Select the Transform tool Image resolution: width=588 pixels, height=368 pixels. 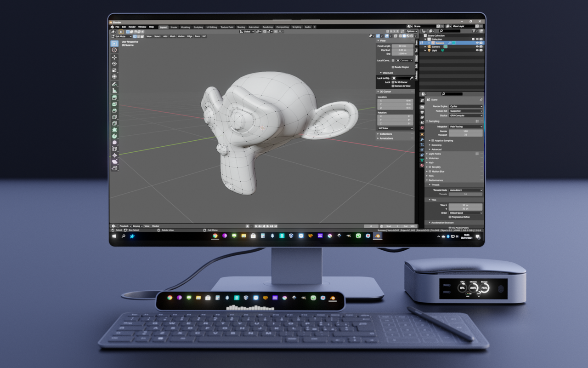[x=115, y=77]
